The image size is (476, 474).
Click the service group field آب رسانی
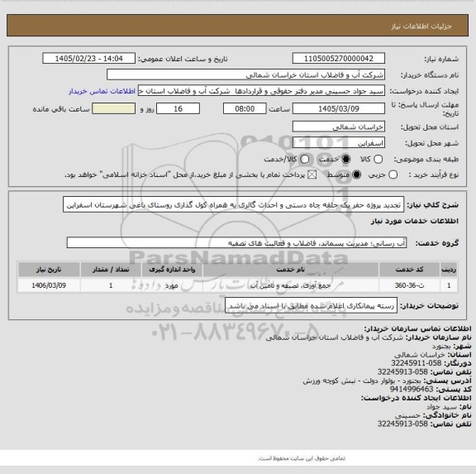236,243
